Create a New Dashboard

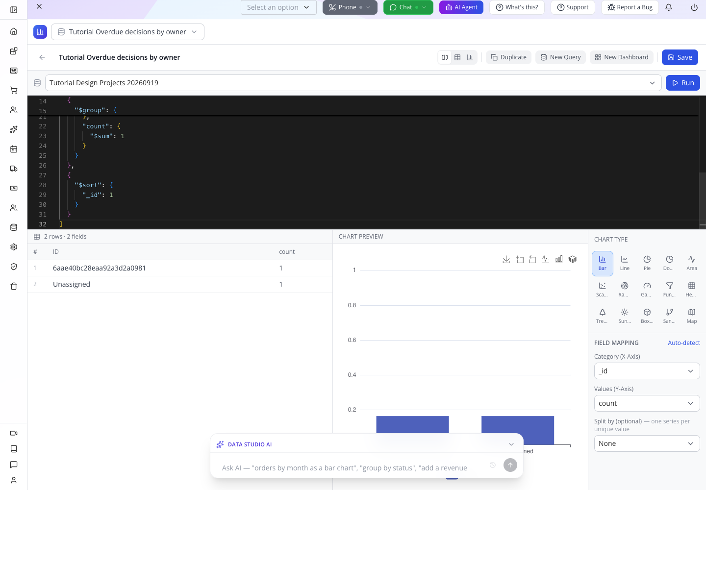click(622, 57)
